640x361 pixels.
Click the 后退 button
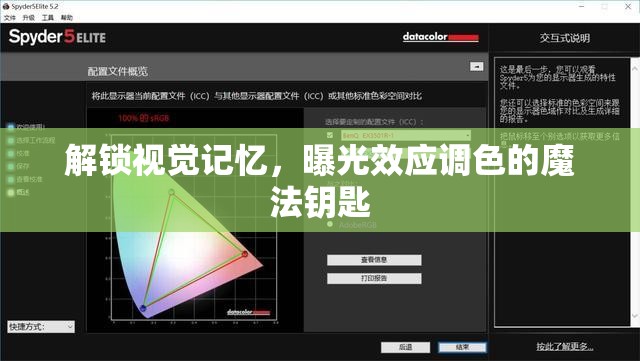[405, 347]
